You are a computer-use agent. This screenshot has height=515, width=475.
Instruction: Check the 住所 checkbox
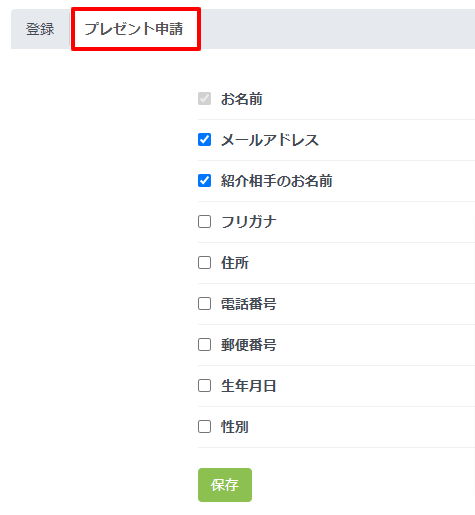click(204, 263)
